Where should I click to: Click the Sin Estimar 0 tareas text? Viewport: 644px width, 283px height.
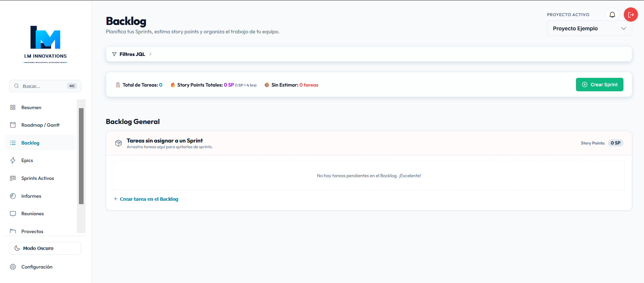292,85
